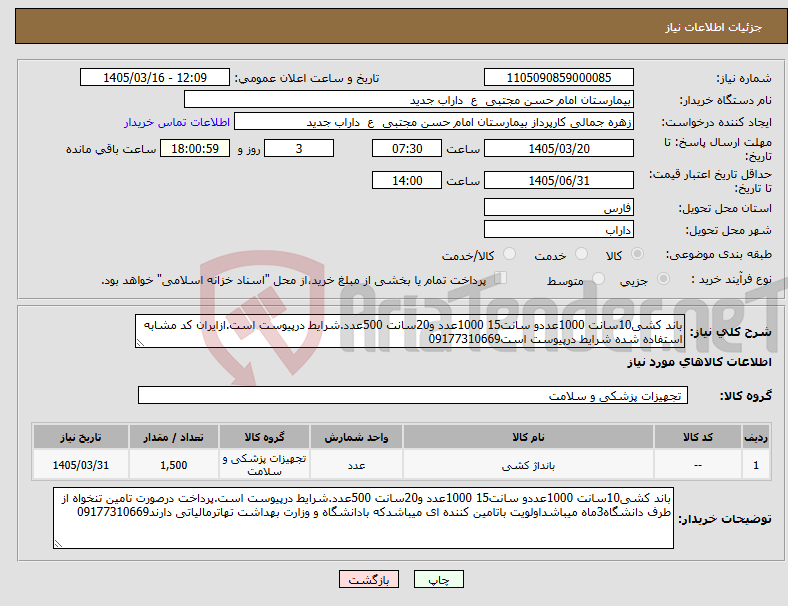Click the اطلاعات کالاهای مورد نیاز heading

coord(699,362)
